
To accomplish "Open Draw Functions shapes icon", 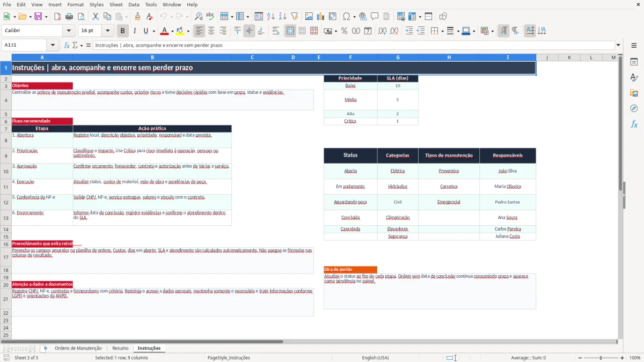I will pyautogui.click(x=443, y=17).
